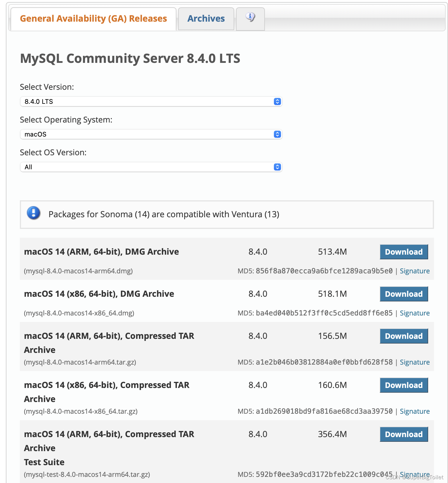Download the 160.6M x86 Compressed TAR Archive
The width and height of the screenshot is (448, 483).
coord(404,385)
